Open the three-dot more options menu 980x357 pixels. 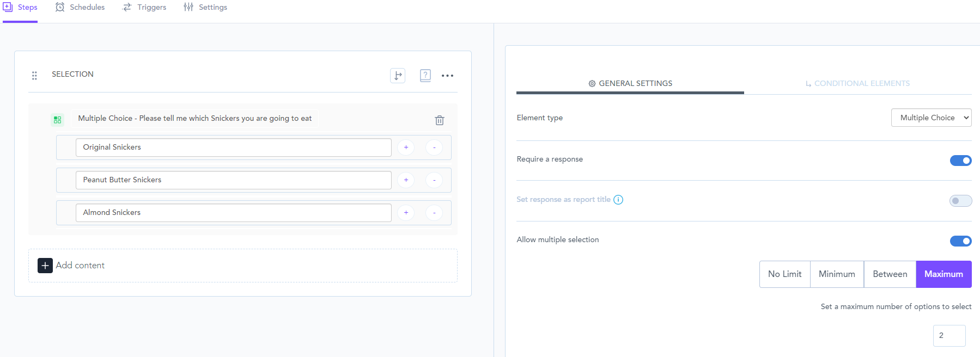click(447, 76)
